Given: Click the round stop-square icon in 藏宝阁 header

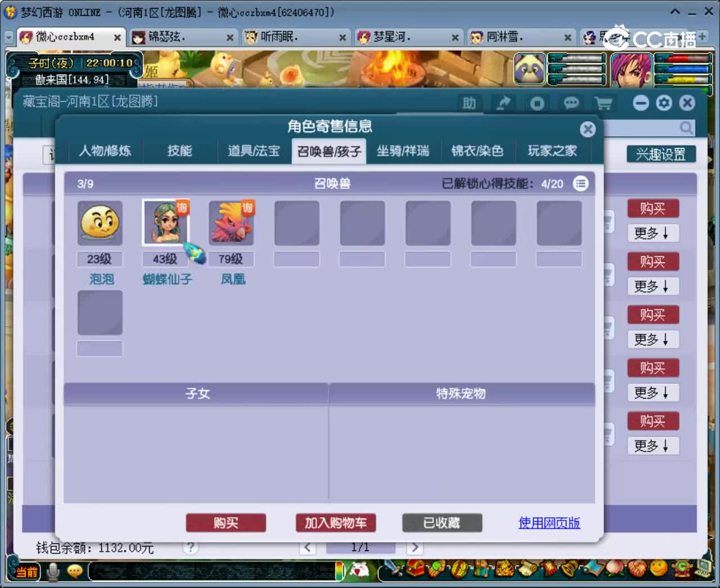Looking at the screenshot, I should [537, 103].
